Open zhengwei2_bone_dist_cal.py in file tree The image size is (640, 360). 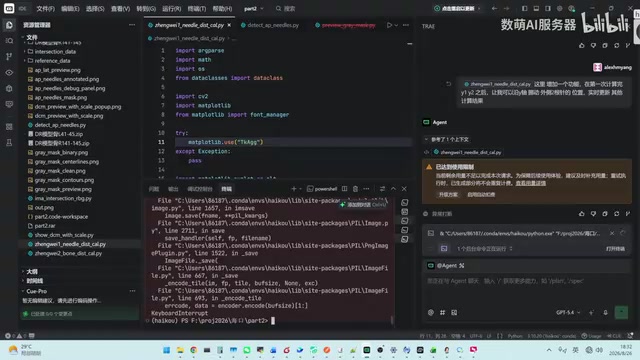(x=69, y=253)
